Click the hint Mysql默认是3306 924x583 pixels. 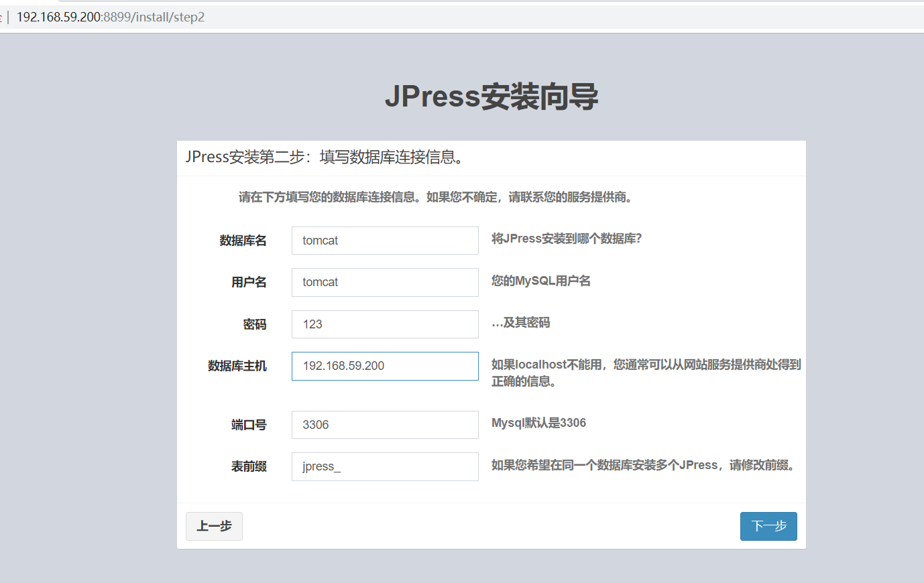(x=538, y=423)
